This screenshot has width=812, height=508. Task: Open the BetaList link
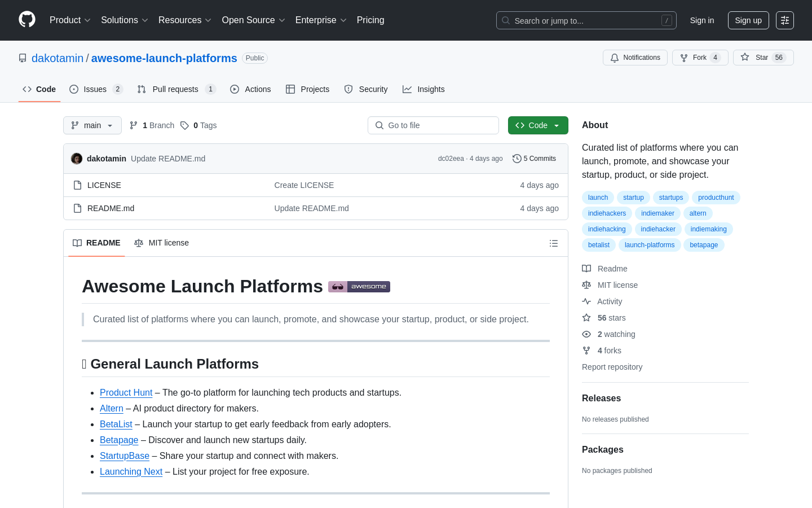pos(116,424)
